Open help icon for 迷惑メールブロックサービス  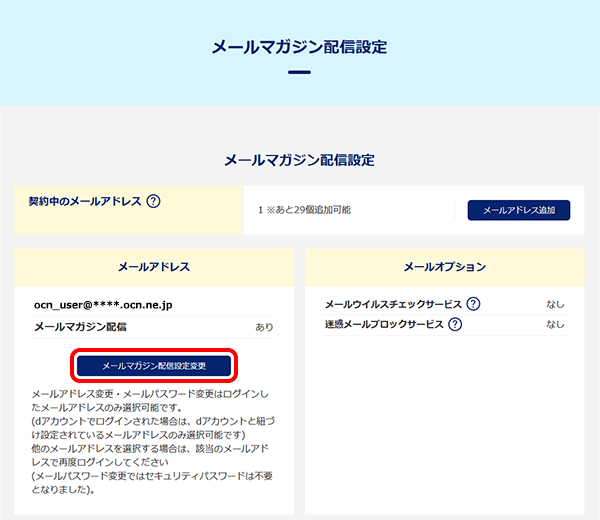(455, 324)
